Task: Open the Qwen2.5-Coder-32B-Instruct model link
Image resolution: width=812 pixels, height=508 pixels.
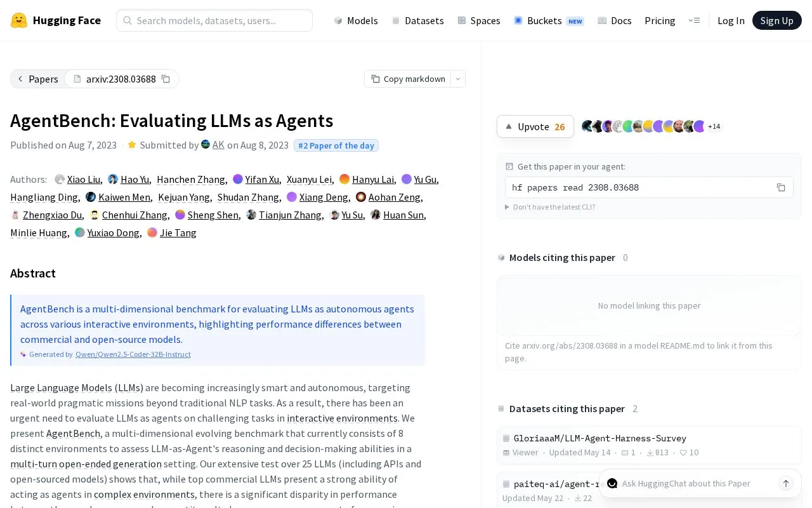Action: pos(133,354)
